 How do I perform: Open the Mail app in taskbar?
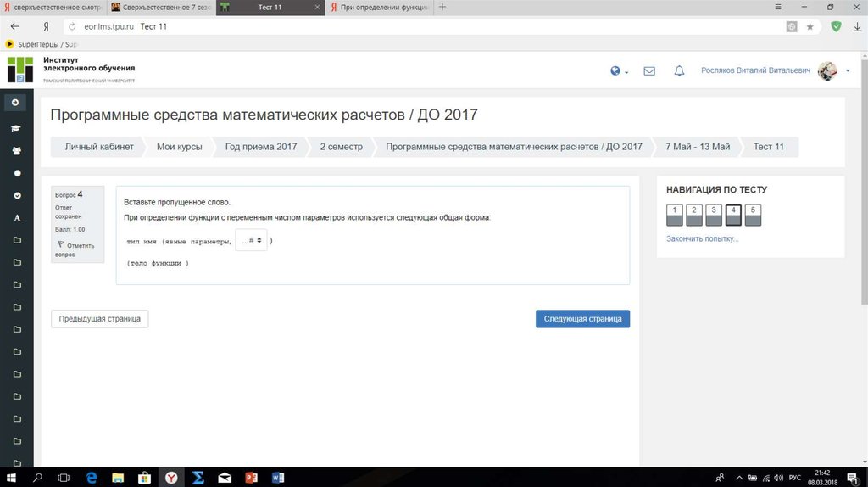pyautogui.click(x=224, y=478)
